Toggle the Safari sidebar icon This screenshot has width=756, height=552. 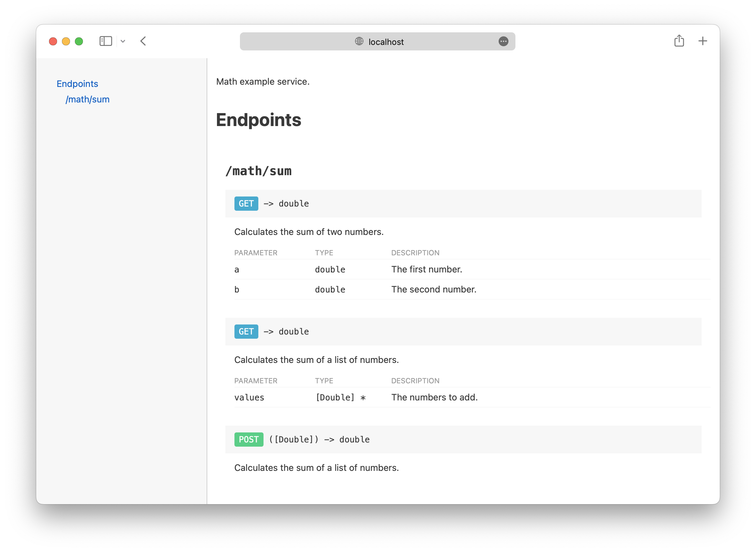point(106,41)
